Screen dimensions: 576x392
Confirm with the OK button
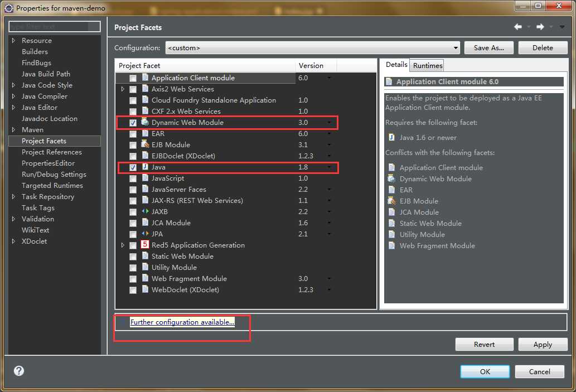[485, 371]
